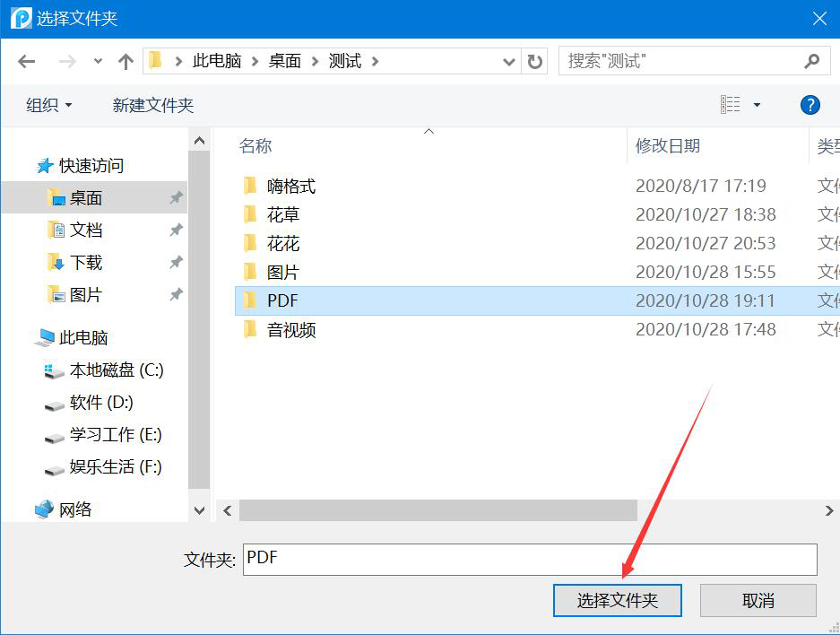The height and width of the screenshot is (635, 840).
Task: Go back with the left arrow
Action: 26,62
